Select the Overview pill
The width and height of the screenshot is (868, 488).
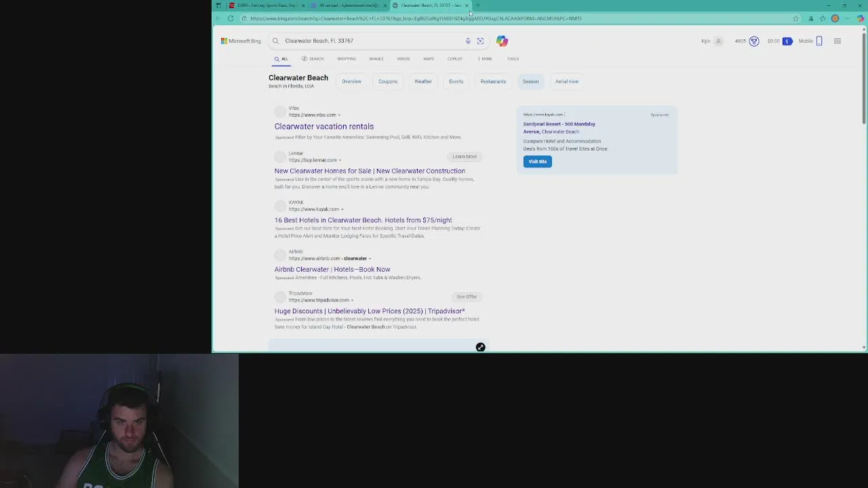(x=351, y=81)
